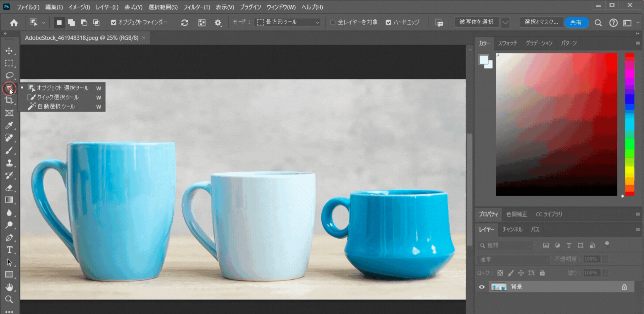Toggle the オブジェクトファインダー checkbox
The height and width of the screenshot is (314, 644).
click(x=114, y=22)
